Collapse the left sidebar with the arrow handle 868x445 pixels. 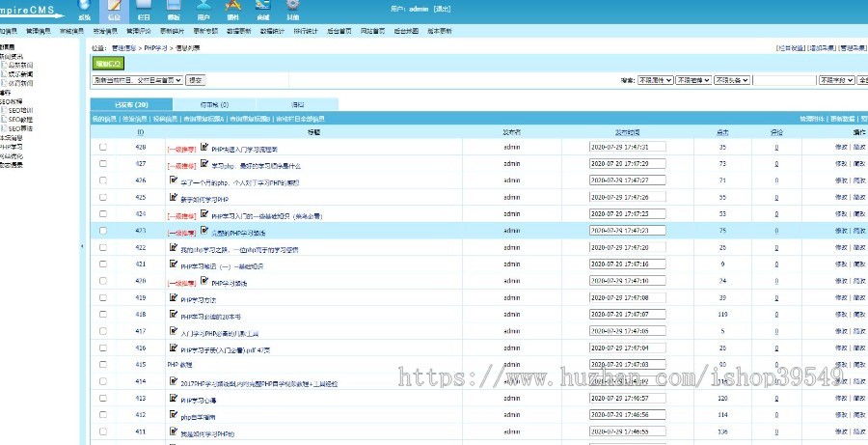click(x=83, y=246)
